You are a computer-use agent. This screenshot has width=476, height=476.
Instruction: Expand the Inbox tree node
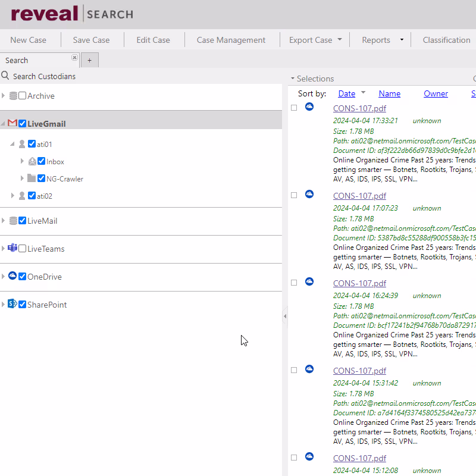[x=22, y=161]
